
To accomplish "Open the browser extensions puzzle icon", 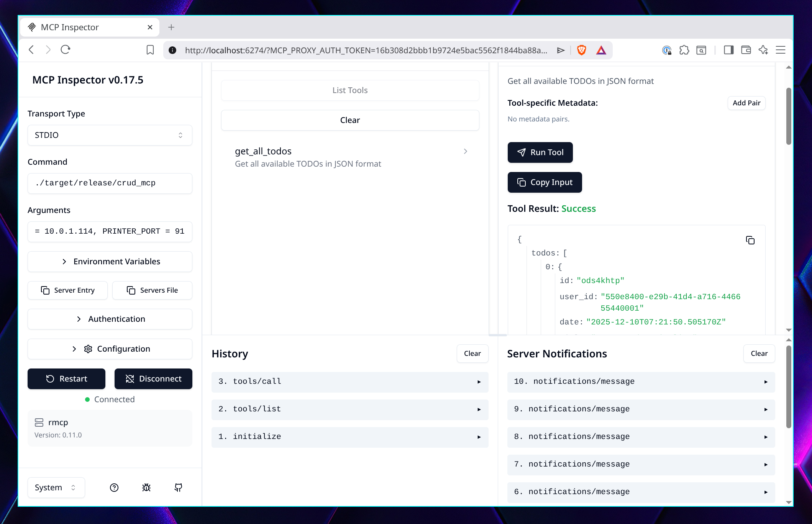I will pos(684,50).
